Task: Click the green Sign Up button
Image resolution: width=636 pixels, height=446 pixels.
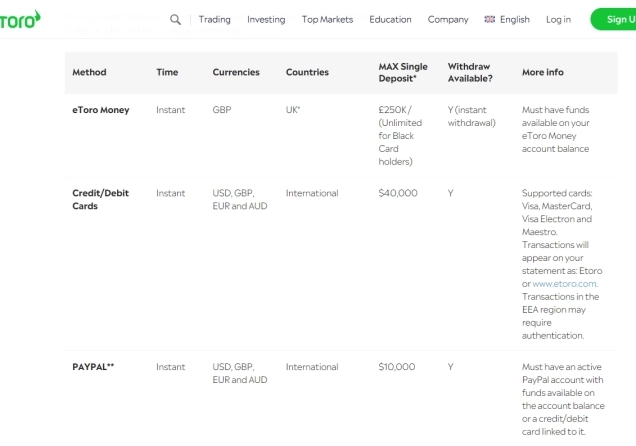Action: point(613,19)
